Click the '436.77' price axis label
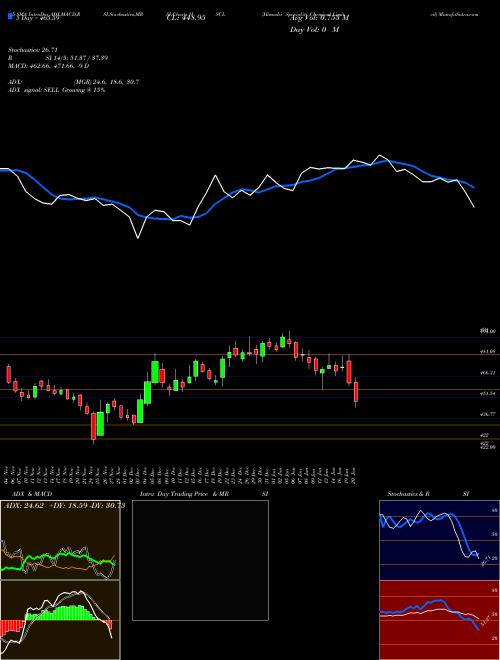 [x=487, y=415]
